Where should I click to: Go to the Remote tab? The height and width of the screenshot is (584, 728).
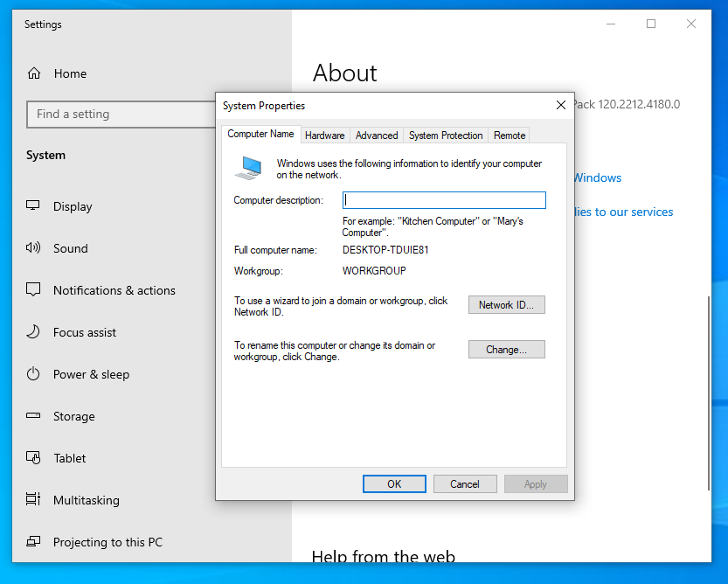coord(509,136)
